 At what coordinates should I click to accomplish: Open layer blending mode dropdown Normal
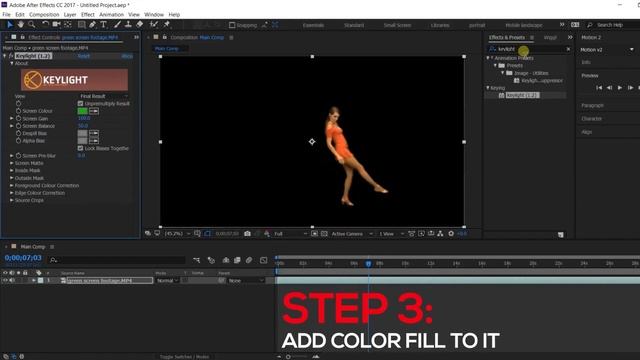click(167, 281)
